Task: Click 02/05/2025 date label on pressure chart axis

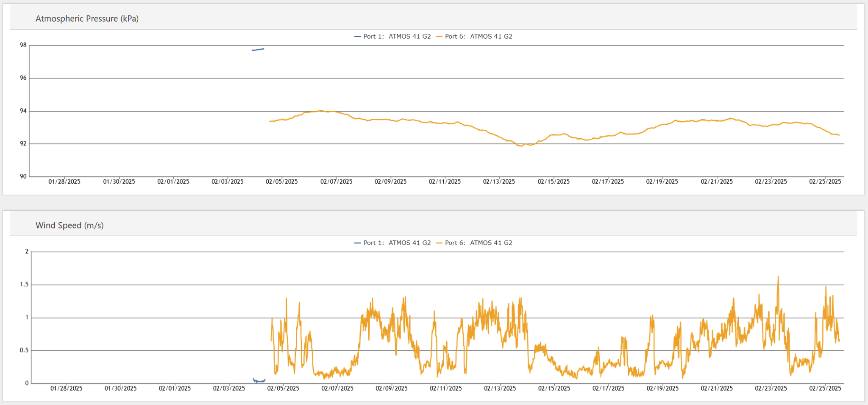Action: 281,182
